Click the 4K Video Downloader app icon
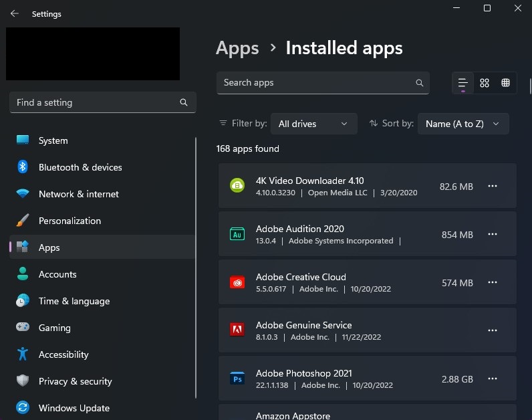This screenshot has width=532, height=420. point(237,185)
